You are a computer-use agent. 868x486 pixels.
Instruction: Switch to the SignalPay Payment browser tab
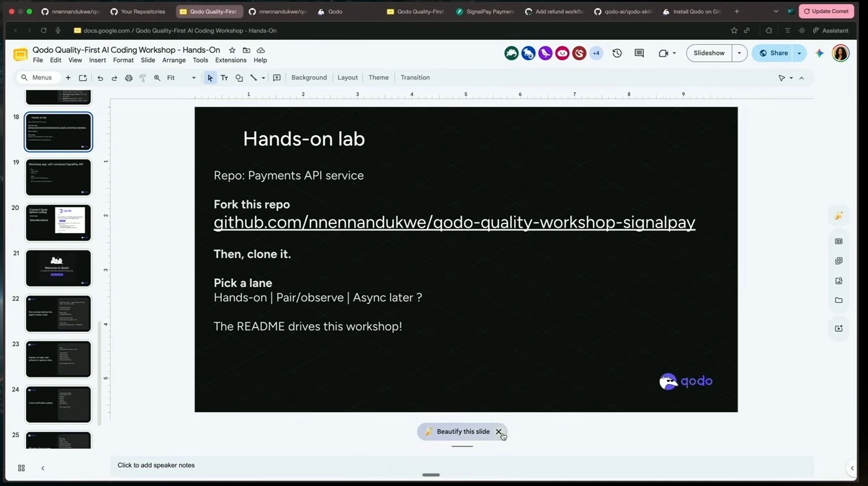[x=485, y=11]
